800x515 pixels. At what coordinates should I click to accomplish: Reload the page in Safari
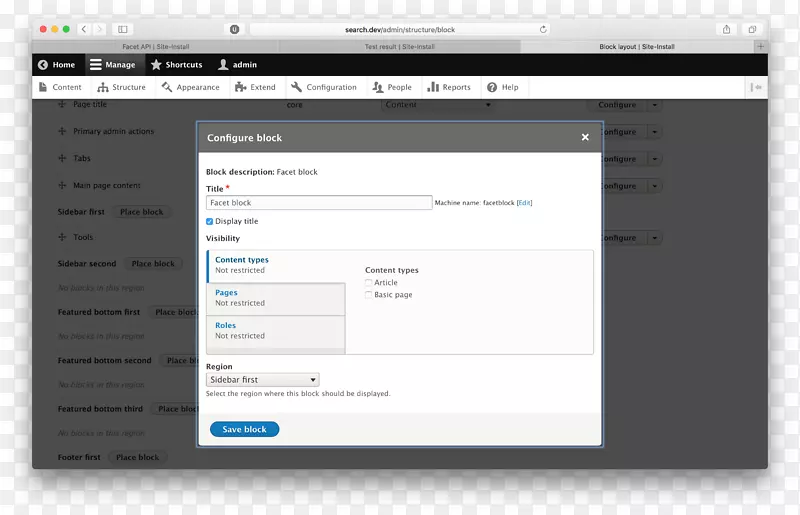543,30
